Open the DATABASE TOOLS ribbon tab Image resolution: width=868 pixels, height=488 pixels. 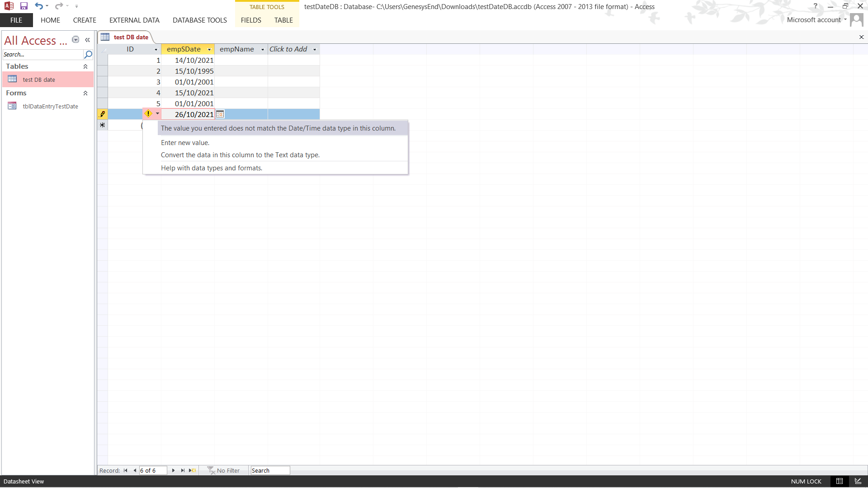(200, 20)
